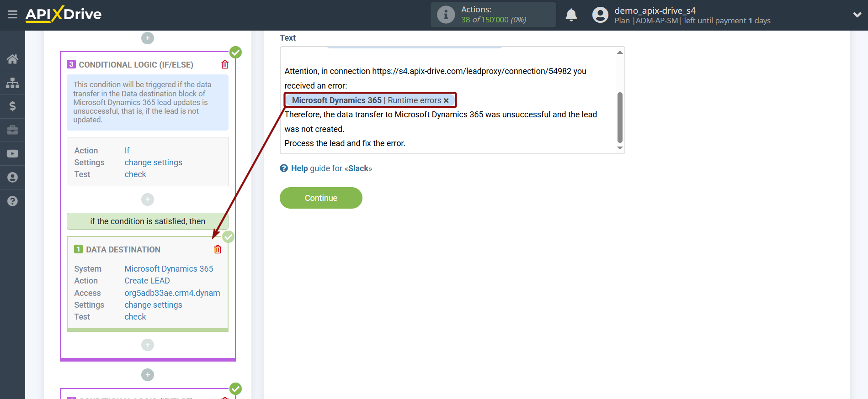Click the ApiX-Drive logo

point(64,14)
